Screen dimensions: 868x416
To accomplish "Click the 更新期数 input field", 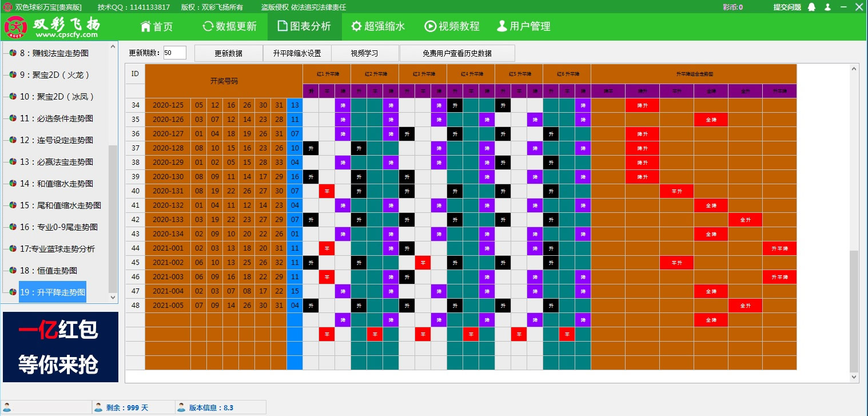I will 174,53.
